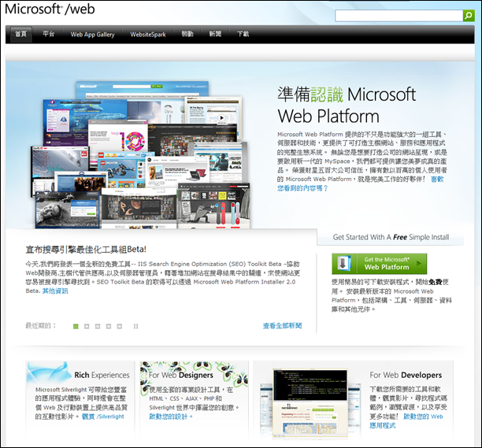Click the website screenshots collage image

(142, 155)
